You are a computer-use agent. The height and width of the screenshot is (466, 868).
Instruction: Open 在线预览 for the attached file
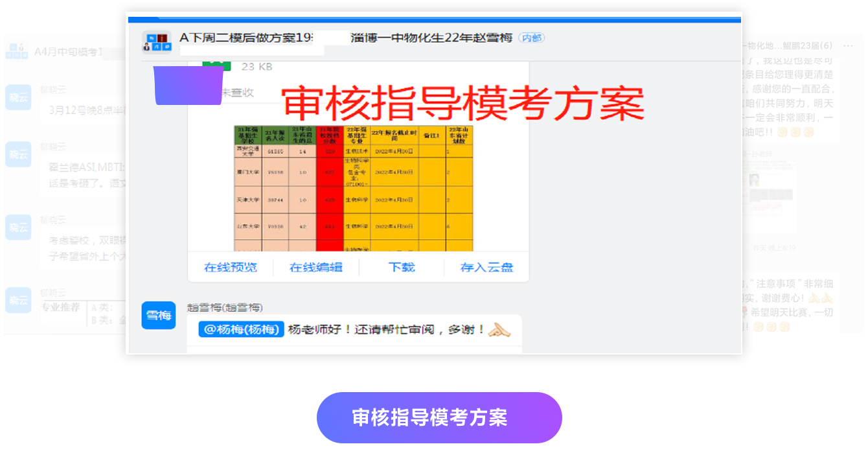[231, 267]
